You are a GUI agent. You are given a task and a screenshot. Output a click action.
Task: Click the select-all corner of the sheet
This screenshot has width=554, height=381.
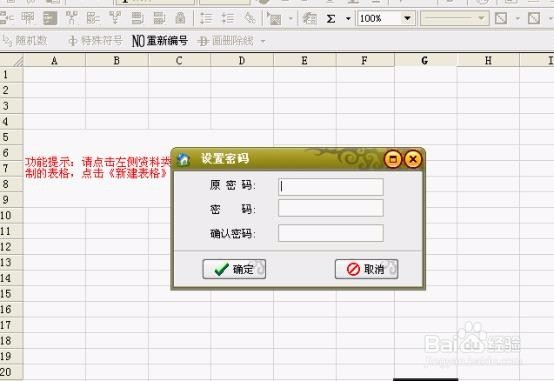point(12,60)
